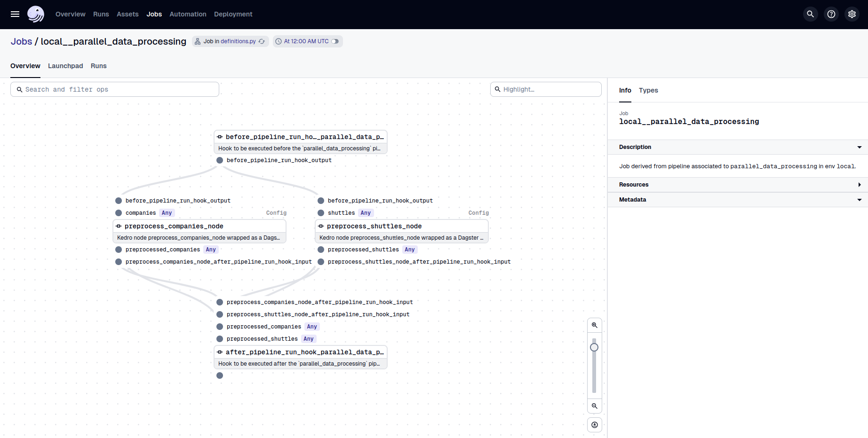Open the At 12:00 AM UTC schedule link
The width and height of the screenshot is (868, 438).
[x=306, y=41]
